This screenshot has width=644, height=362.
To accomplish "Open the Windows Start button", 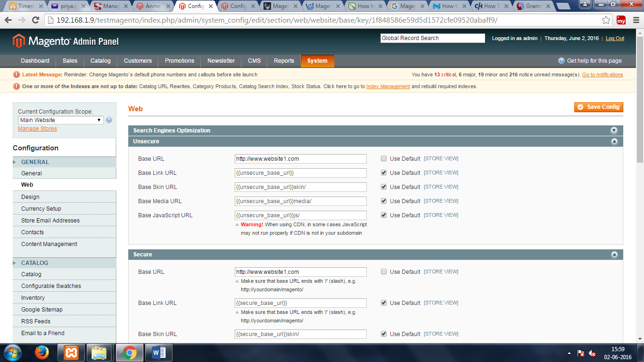I will coord(12,353).
